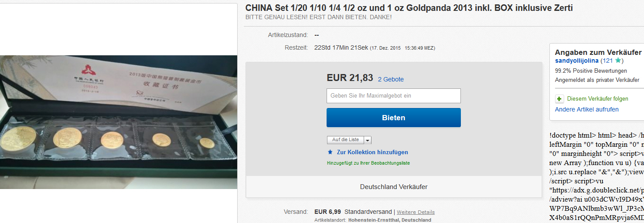Click the Deutschland Verkäufer bar
This screenshot has height=223, width=644.
click(x=393, y=187)
